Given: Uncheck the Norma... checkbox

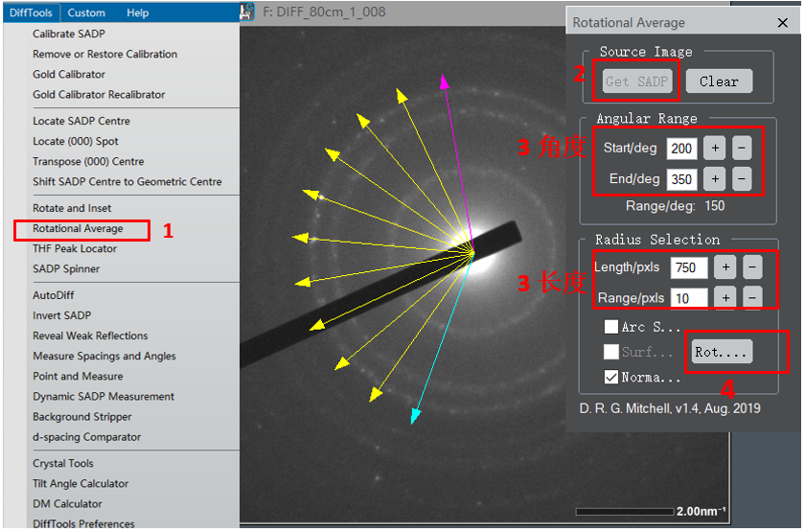Looking at the screenshot, I should click(610, 377).
